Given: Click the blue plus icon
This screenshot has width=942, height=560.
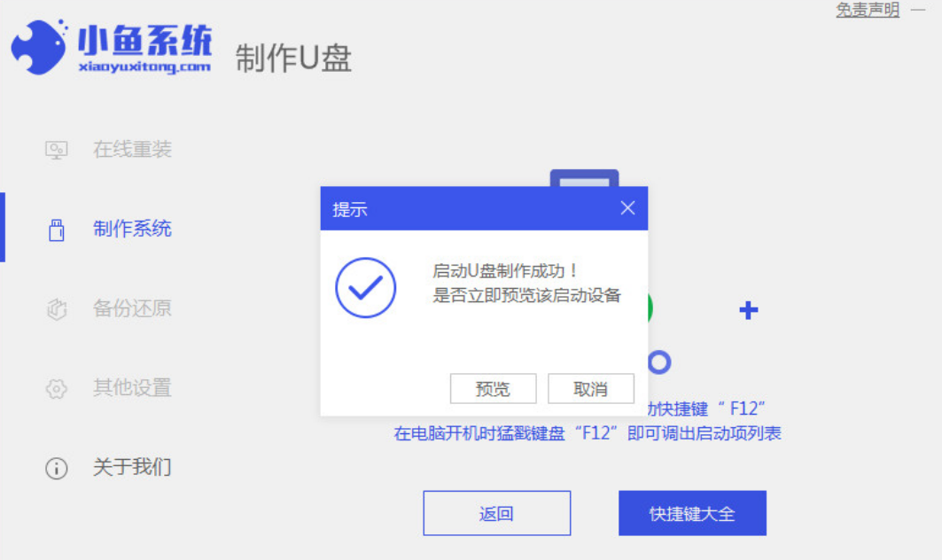Looking at the screenshot, I should click(x=748, y=310).
